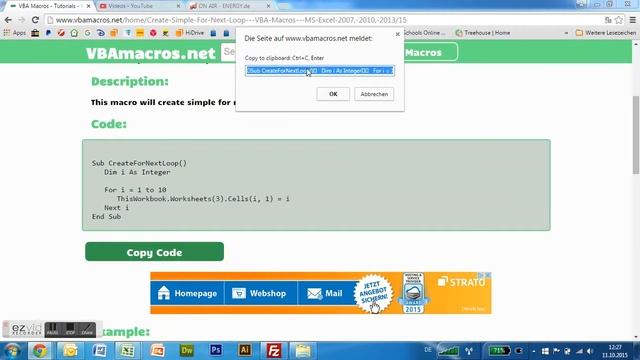
Task: Click the Ezvid Draw tool
Action: (x=87, y=329)
